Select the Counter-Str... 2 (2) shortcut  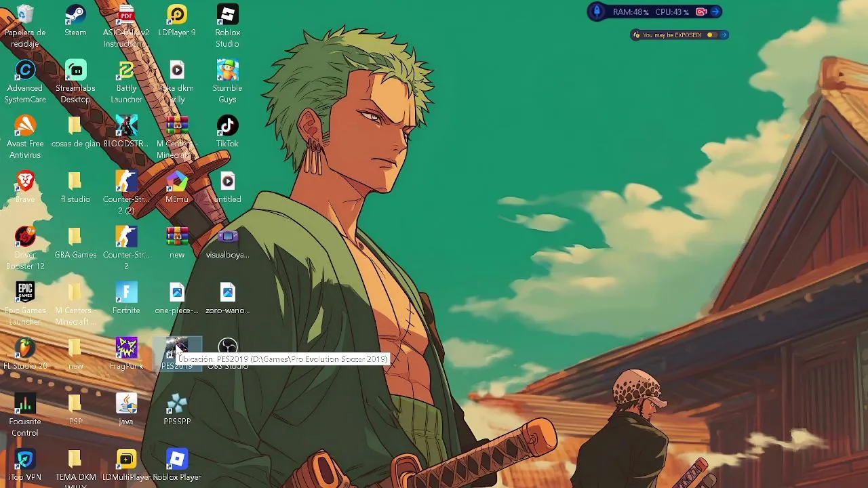click(x=126, y=192)
